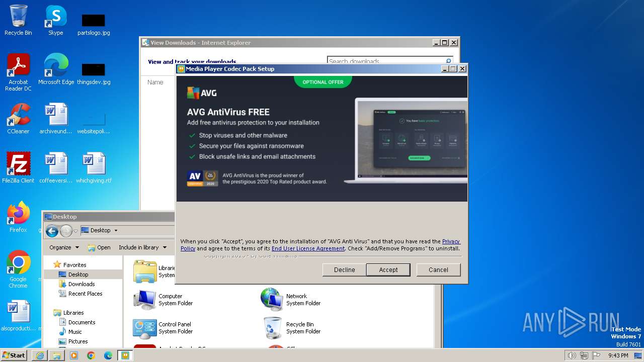Select partslogo.jpg desktop file
Viewport: 644px width, 362px height.
coord(94,24)
